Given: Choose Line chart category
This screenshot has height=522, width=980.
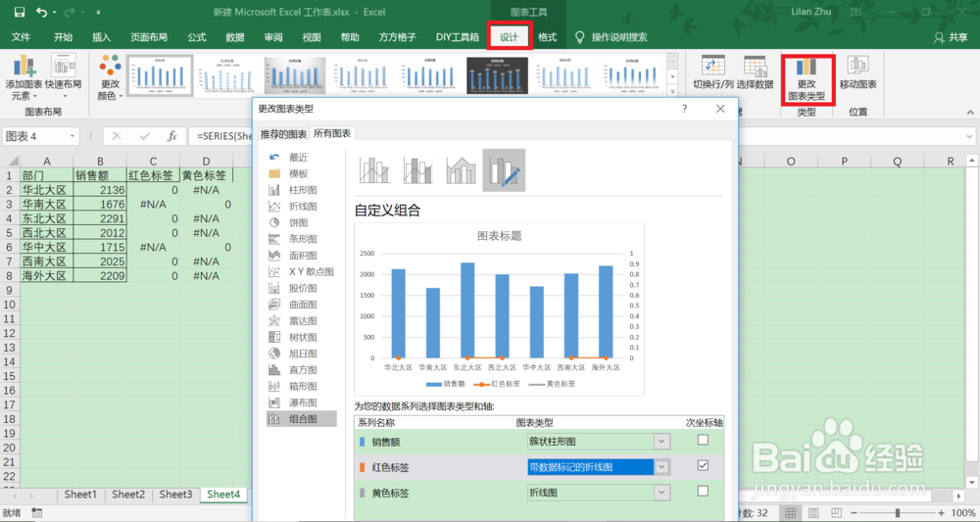Looking at the screenshot, I should [302, 206].
